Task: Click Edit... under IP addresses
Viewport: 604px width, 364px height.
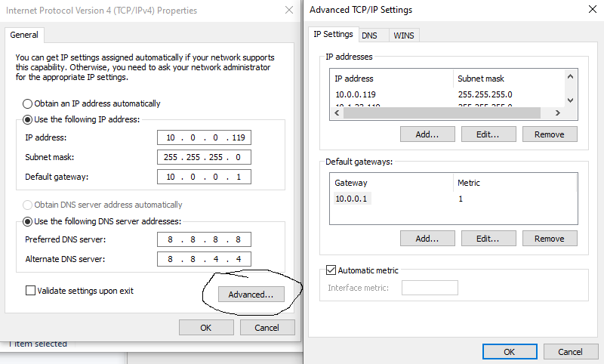Action: 488,134
